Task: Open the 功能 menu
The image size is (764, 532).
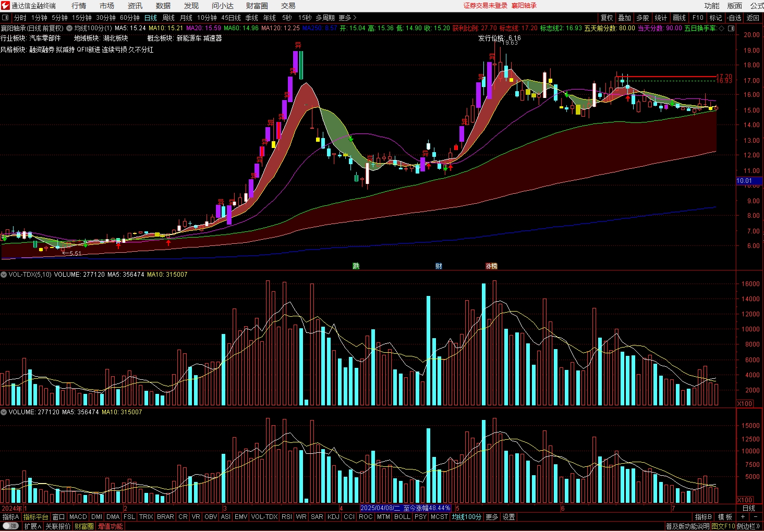Action: [x=712, y=6]
